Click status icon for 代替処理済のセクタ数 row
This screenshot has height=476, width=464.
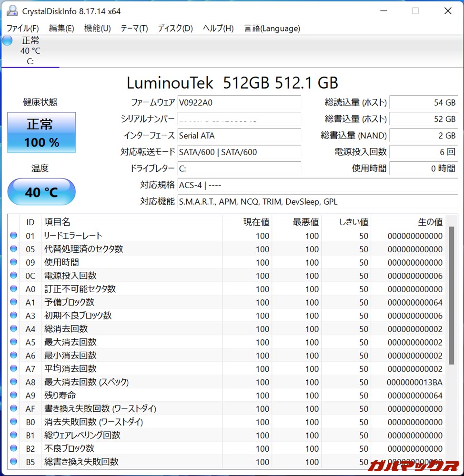[x=13, y=249]
